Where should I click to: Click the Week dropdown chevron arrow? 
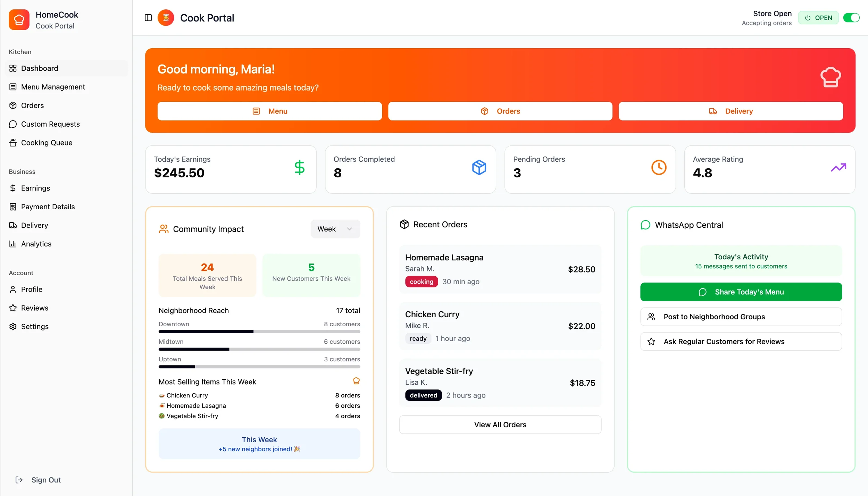coord(350,229)
